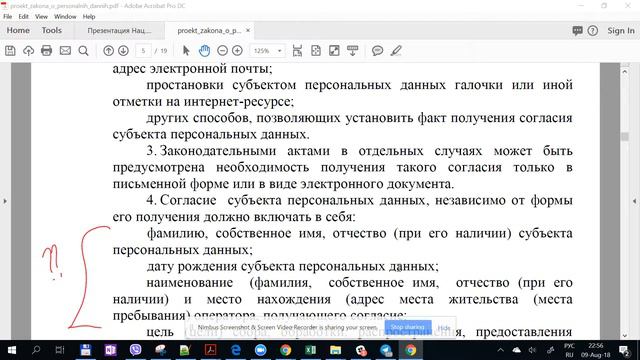Click scrollbar up arrow
Screen dimensions: 640x360
tap(624, 71)
